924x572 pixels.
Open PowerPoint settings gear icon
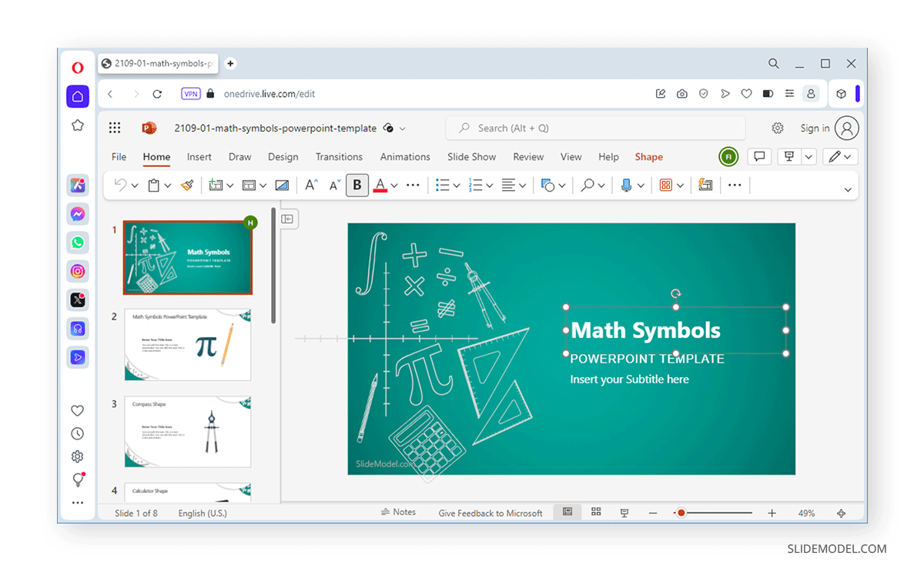pos(778,129)
